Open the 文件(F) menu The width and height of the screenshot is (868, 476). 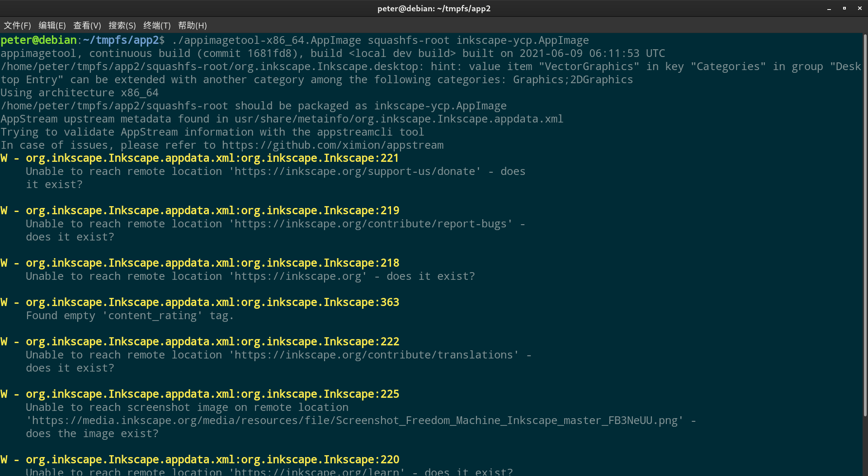coord(17,25)
